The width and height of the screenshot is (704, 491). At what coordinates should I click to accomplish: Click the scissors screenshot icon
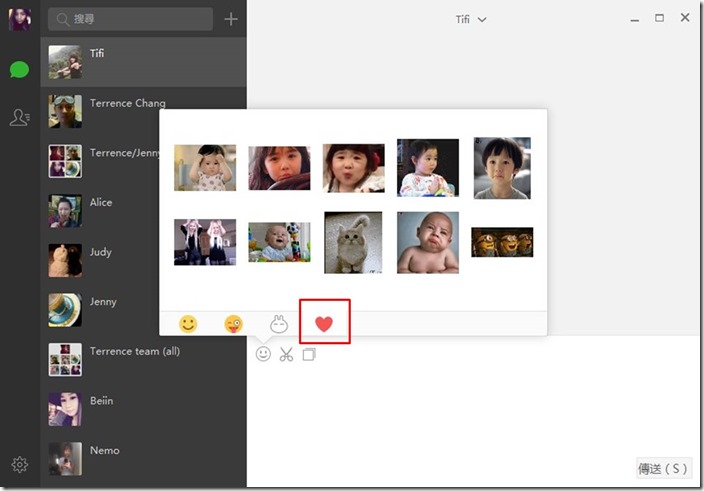(286, 354)
